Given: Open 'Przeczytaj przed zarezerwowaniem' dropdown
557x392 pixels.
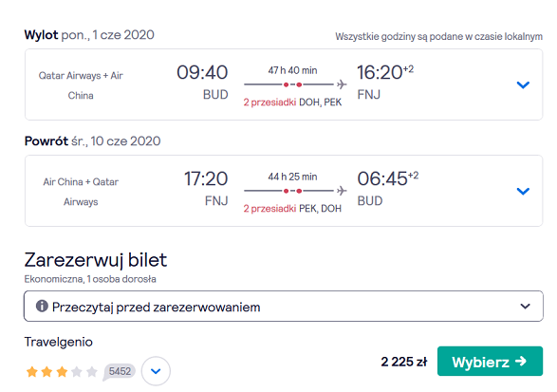Looking at the screenshot, I should [x=284, y=307].
